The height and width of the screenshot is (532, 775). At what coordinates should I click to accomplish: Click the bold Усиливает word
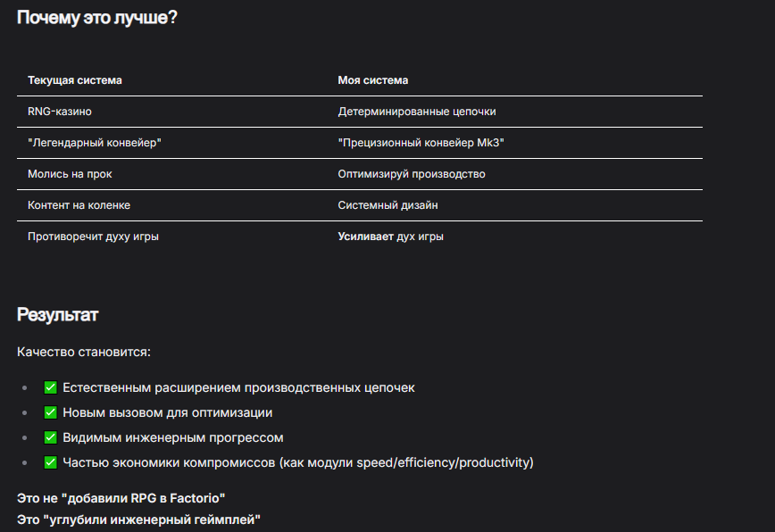(x=365, y=237)
